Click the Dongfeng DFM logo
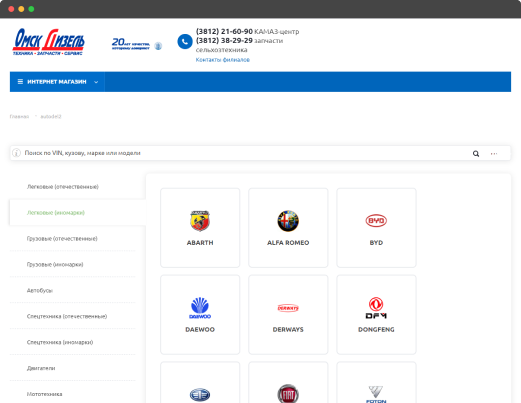Viewport: 521px width, 403px height. [376, 308]
